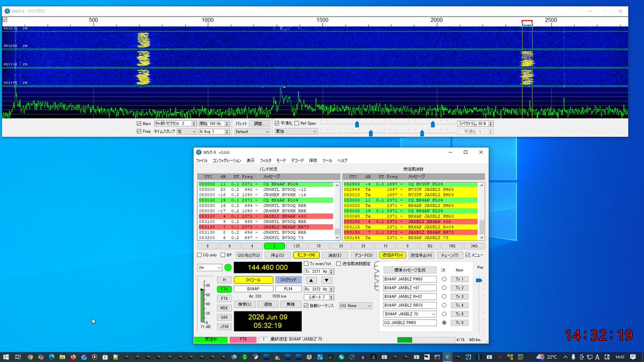This screenshot has width=644, height=362.
Task: Click the down arrow frequency button
Action: pos(326,280)
